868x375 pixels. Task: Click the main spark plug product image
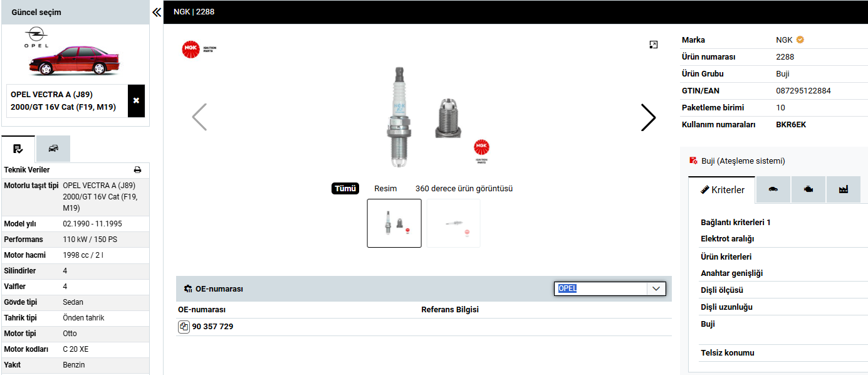click(424, 117)
